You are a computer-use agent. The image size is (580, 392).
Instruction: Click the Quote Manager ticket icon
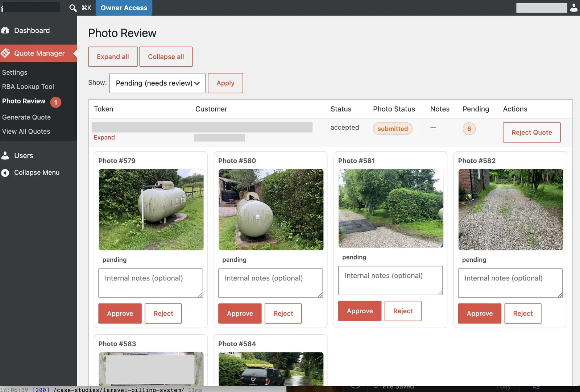coord(5,53)
